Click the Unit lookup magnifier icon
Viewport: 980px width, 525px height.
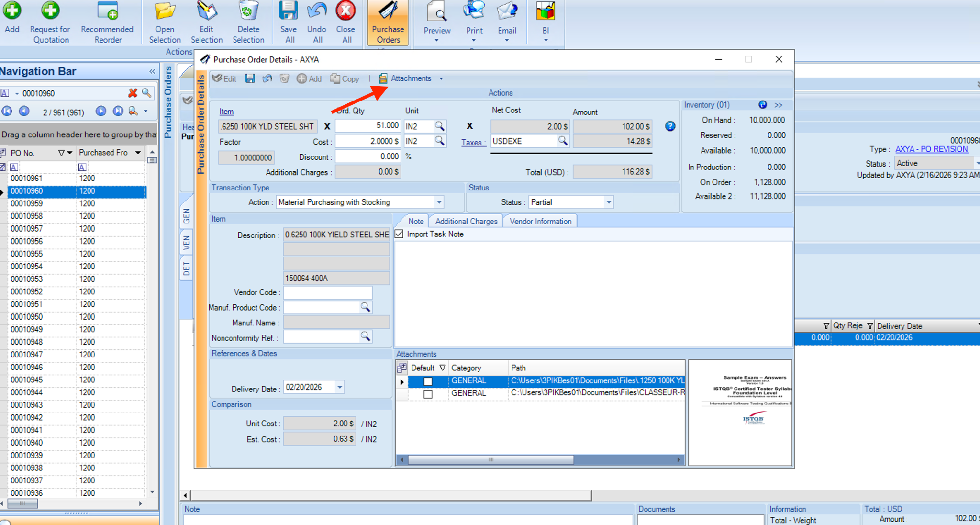pos(439,126)
